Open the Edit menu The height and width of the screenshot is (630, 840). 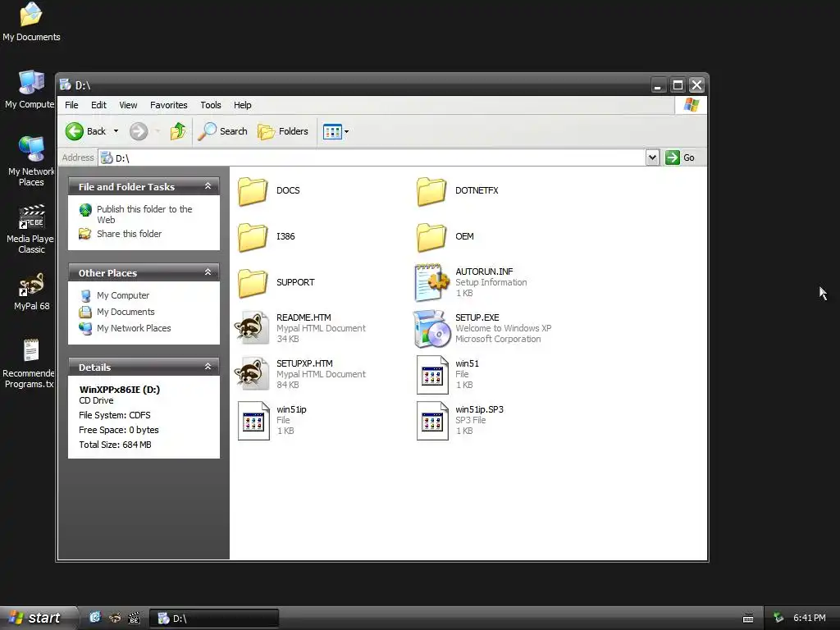pyautogui.click(x=98, y=105)
